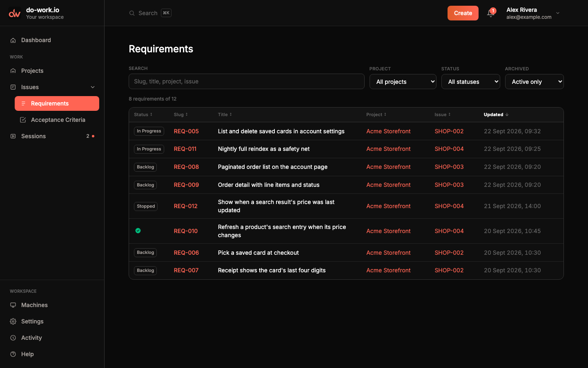
Task: Focus the requirements search field
Action: pyautogui.click(x=247, y=81)
